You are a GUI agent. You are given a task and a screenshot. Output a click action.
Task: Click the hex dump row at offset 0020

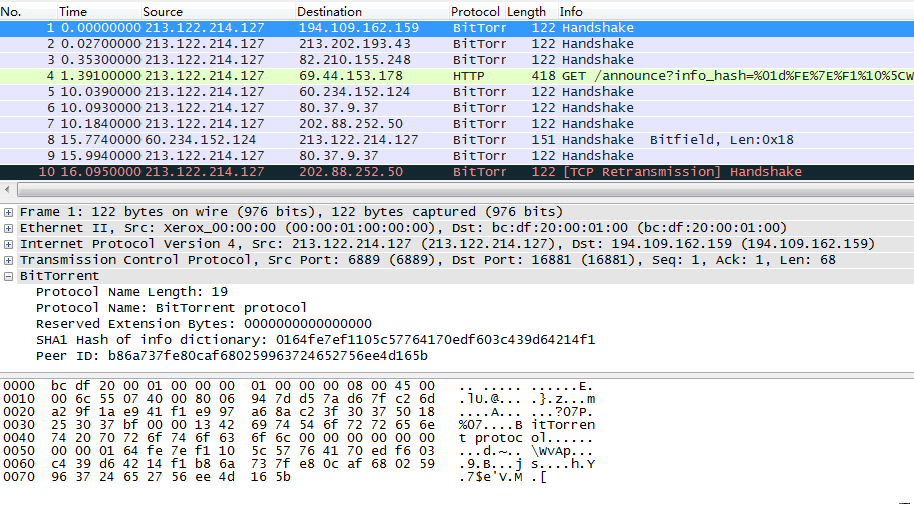298,412
